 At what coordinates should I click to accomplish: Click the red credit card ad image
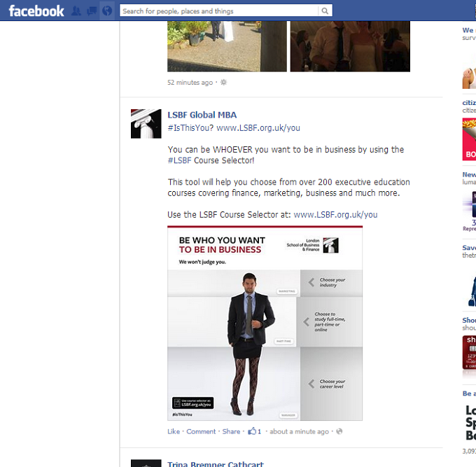pos(469,352)
